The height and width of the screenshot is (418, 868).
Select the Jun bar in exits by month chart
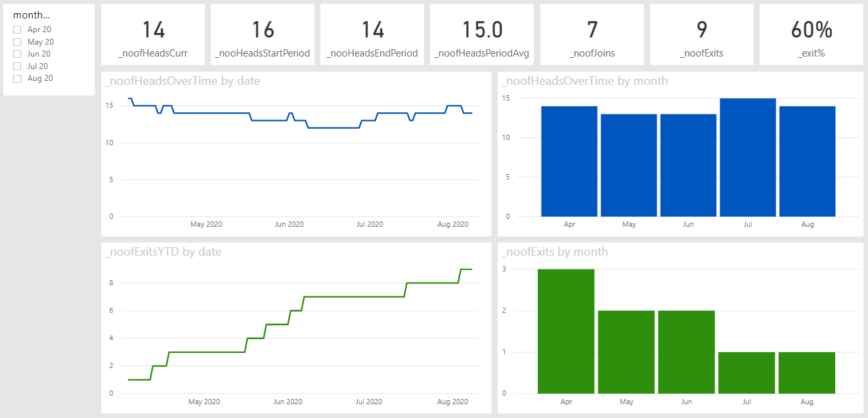[687, 352]
